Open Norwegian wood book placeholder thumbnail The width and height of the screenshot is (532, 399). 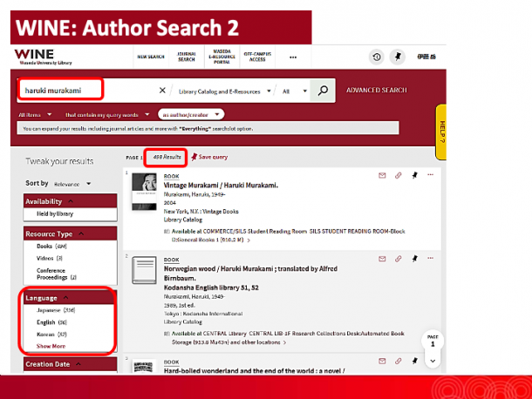pyautogui.click(x=144, y=270)
